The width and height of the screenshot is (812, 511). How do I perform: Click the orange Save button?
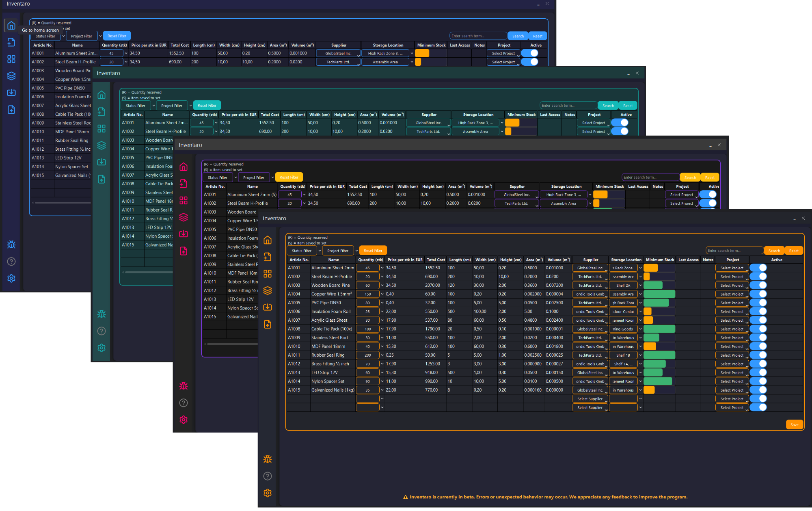tap(795, 425)
